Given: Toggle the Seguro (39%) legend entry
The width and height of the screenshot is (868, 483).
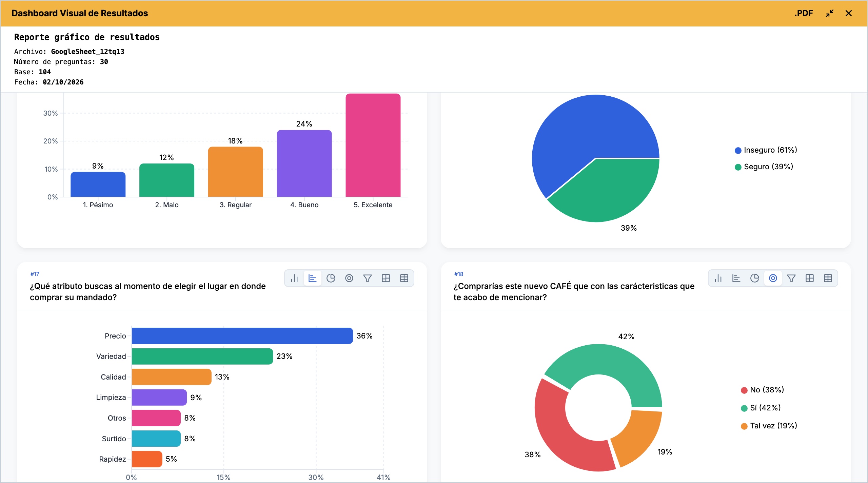Looking at the screenshot, I should (764, 167).
